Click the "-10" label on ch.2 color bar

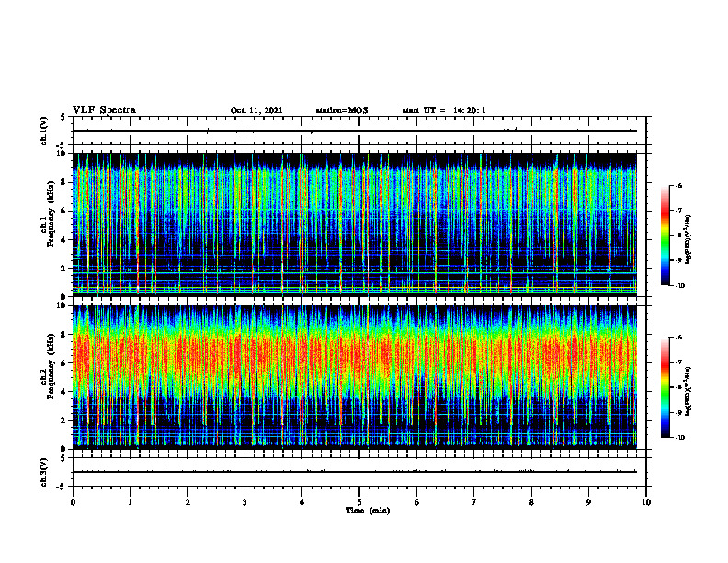(679, 438)
